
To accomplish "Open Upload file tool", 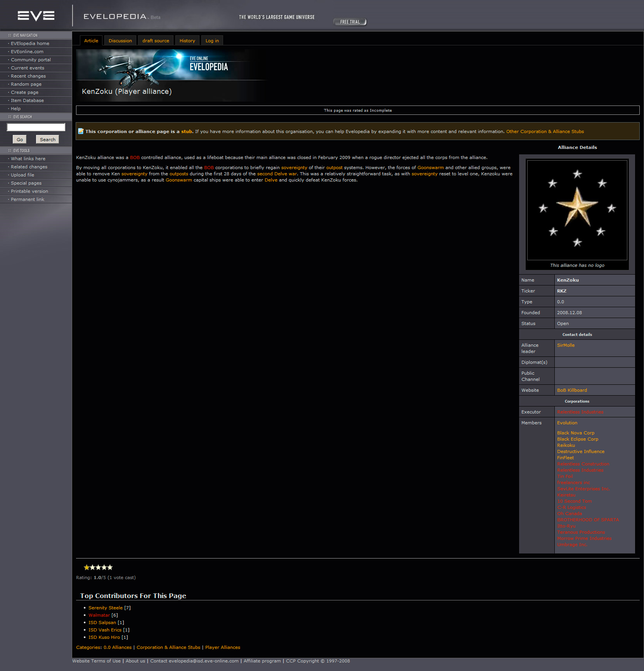I will pos(23,175).
